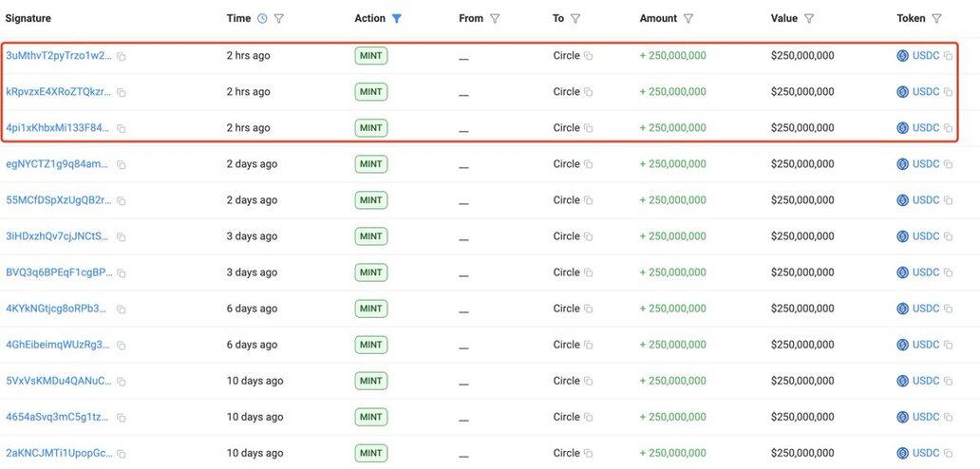
Task: Open the Amount column filter
Action: [x=688, y=19]
